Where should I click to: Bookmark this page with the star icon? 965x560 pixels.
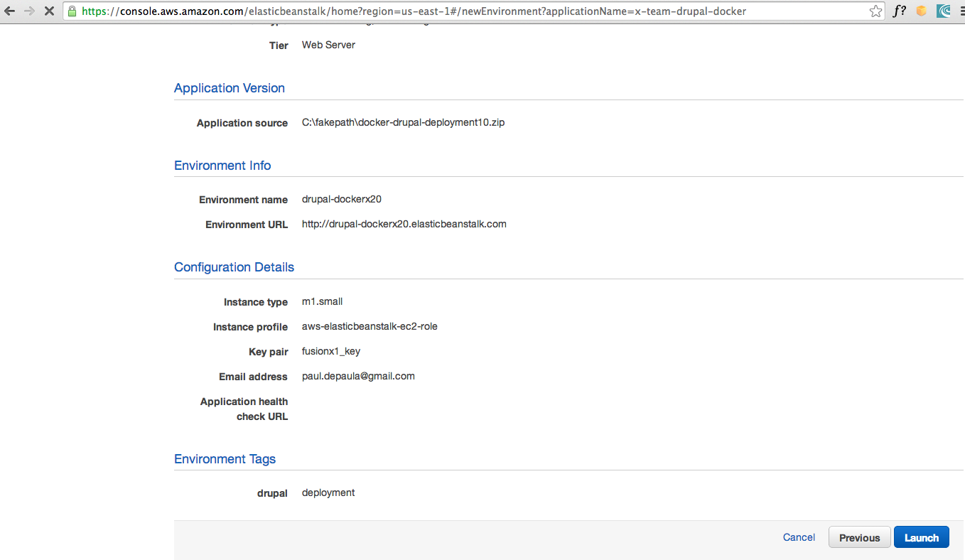(x=875, y=11)
